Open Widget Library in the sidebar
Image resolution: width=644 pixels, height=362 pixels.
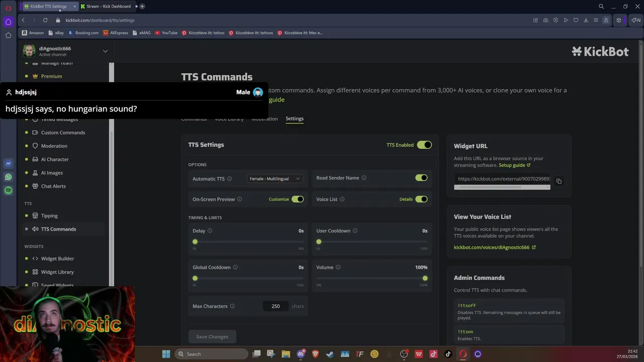coord(57,272)
